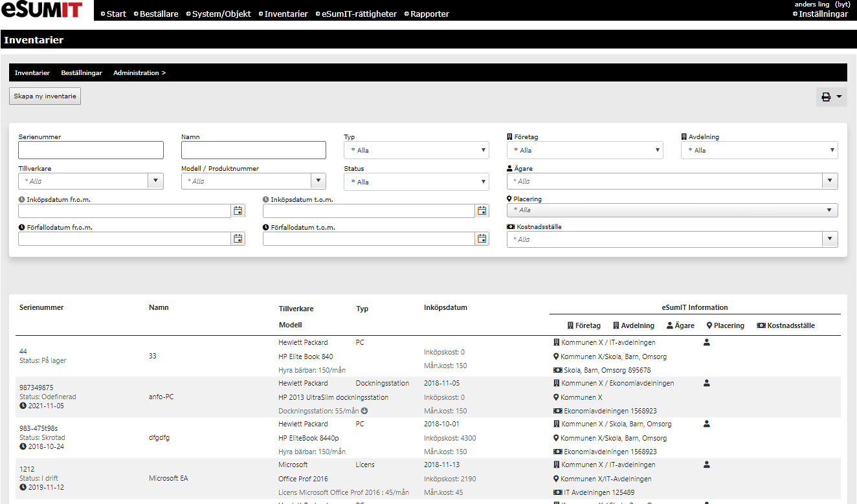This screenshot has width=857, height=504.
Task: Open the Typ dropdown
Action: [416, 150]
